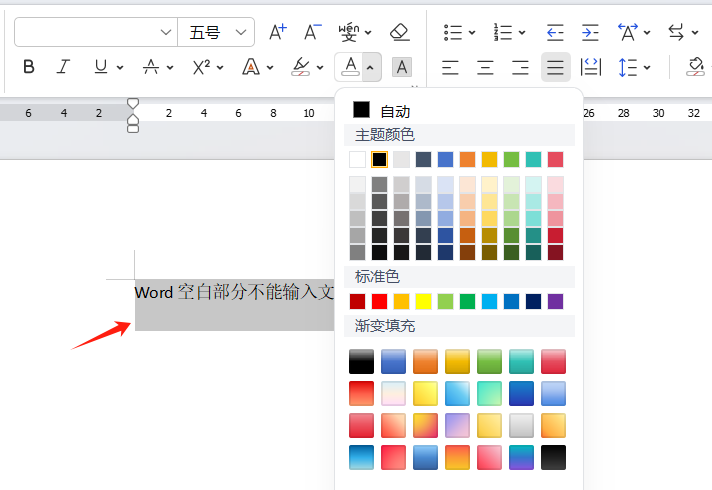Apply distributed alignment
The height and width of the screenshot is (490, 712).
tap(591, 67)
